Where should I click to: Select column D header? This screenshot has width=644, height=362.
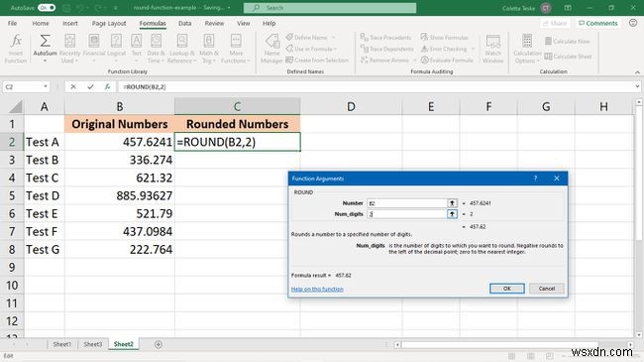point(351,107)
